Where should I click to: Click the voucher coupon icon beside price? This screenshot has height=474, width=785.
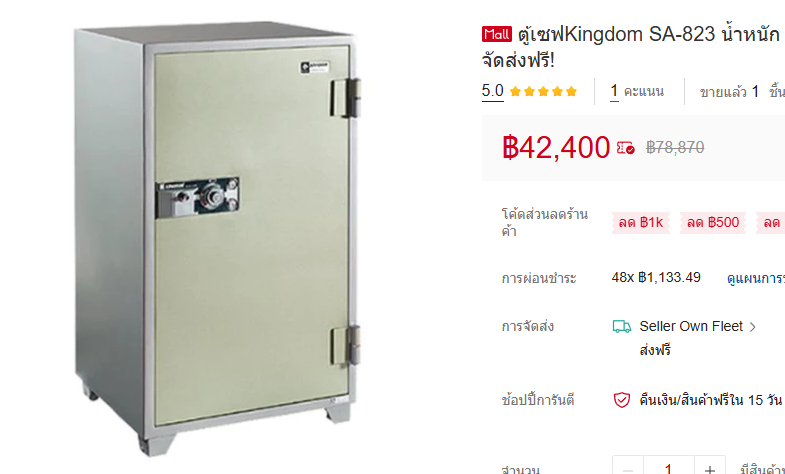(x=625, y=148)
